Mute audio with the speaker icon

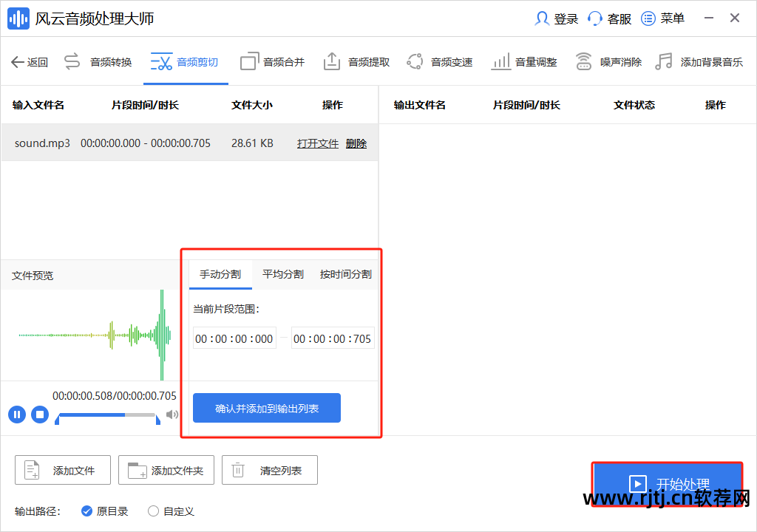pos(172,415)
